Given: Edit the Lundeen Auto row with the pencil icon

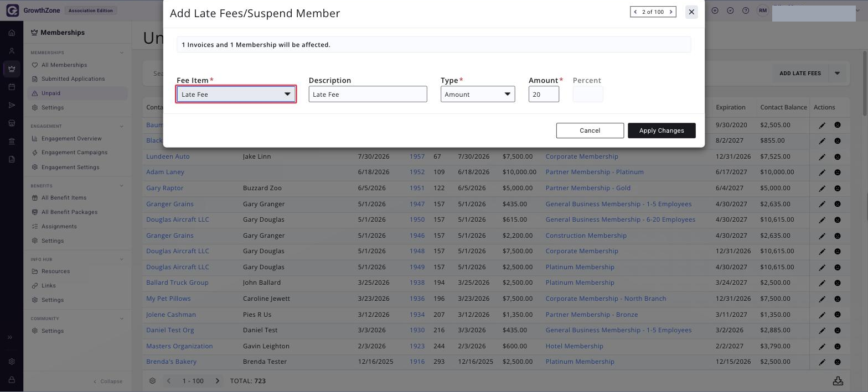Looking at the screenshot, I should (822, 157).
